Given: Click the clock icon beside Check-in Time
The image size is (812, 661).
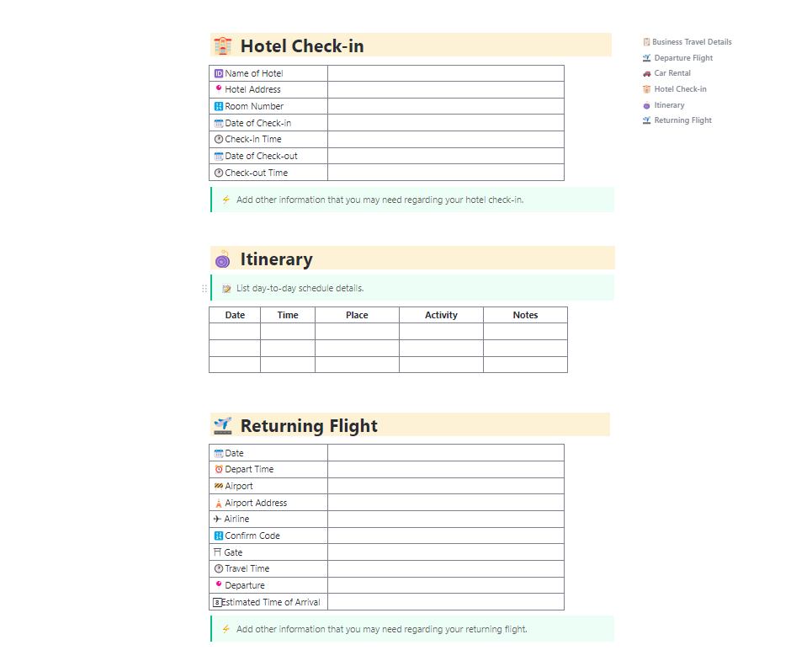Looking at the screenshot, I should tap(220, 139).
